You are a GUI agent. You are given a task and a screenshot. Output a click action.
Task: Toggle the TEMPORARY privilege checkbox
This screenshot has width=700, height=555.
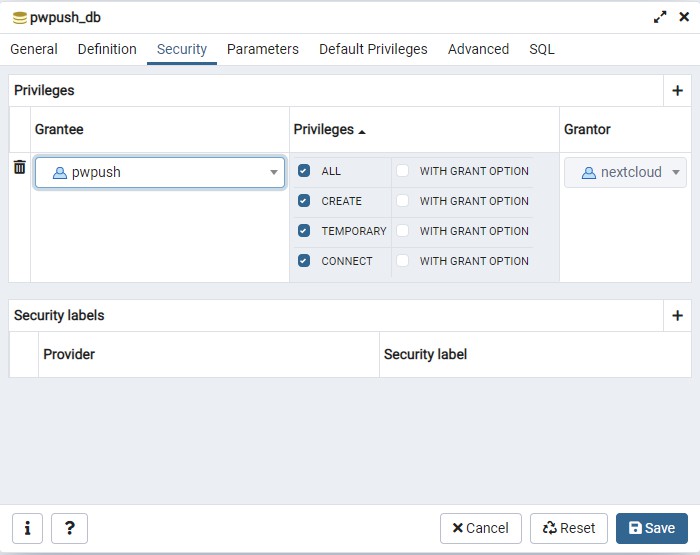(x=304, y=231)
